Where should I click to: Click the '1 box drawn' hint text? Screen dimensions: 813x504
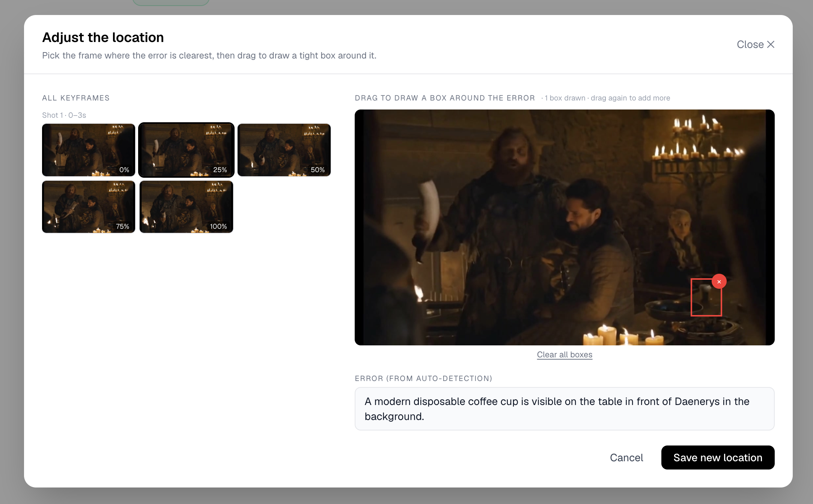(x=565, y=98)
